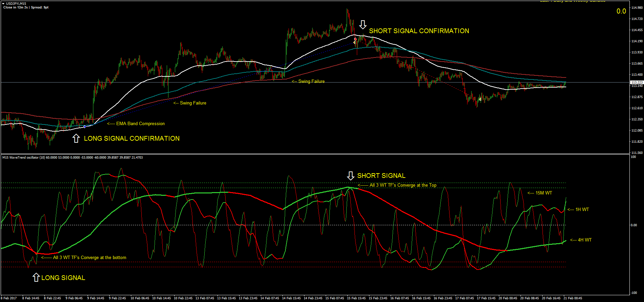Select the up arrow beside LONG SIGNAL CONFIRMATION

pyautogui.click(x=76, y=138)
